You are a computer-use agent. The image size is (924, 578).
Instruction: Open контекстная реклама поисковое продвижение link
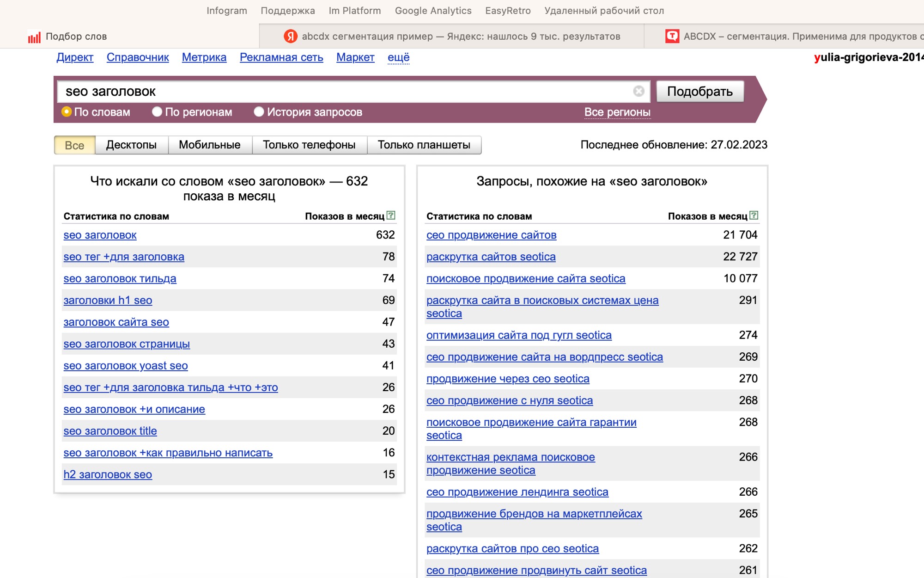pos(511,463)
